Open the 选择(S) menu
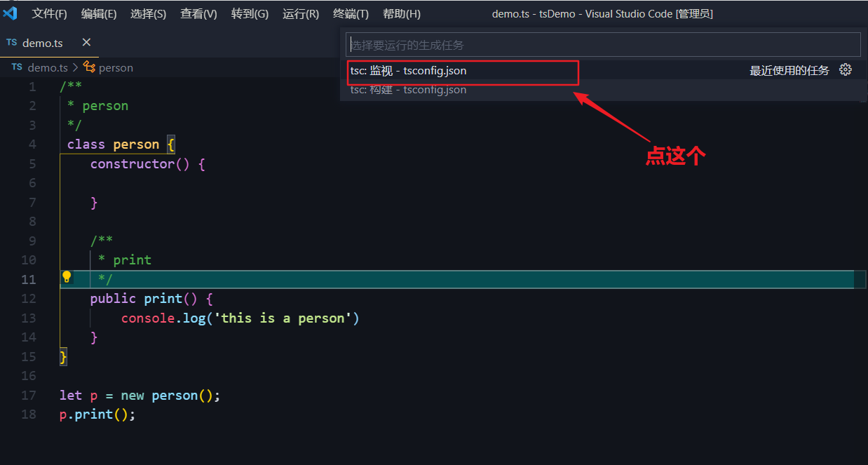This screenshot has width=868, height=465. tap(149, 14)
